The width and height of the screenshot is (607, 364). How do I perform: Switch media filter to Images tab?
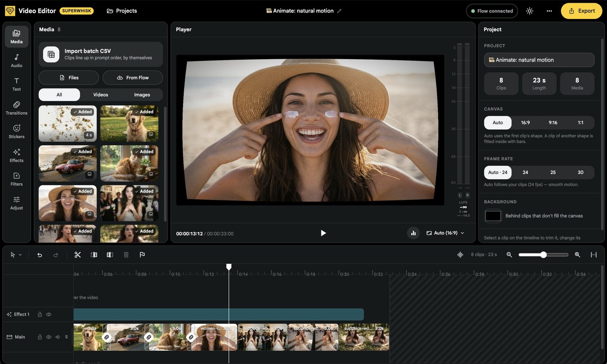coord(142,95)
